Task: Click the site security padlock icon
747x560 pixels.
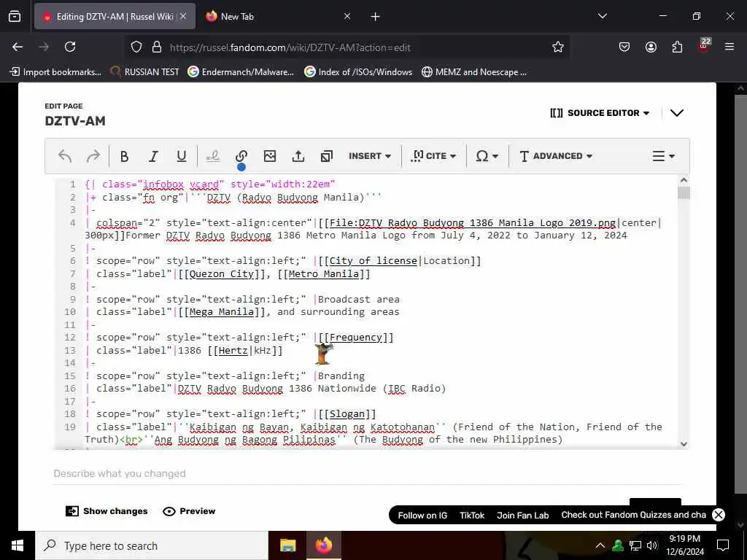Action: (157, 47)
